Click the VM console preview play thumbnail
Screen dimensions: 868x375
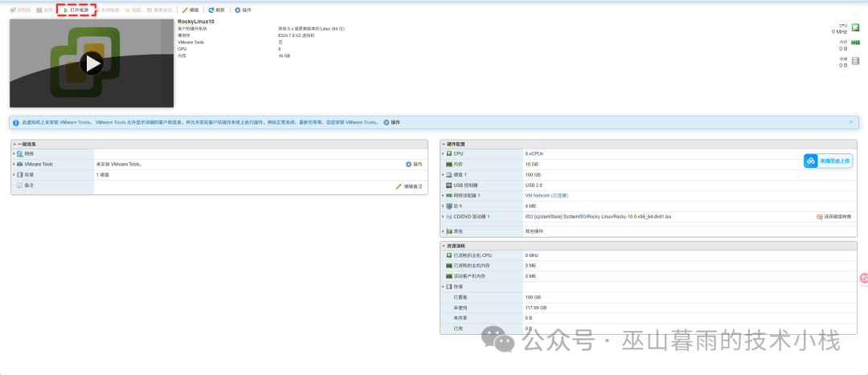pyautogui.click(x=92, y=63)
